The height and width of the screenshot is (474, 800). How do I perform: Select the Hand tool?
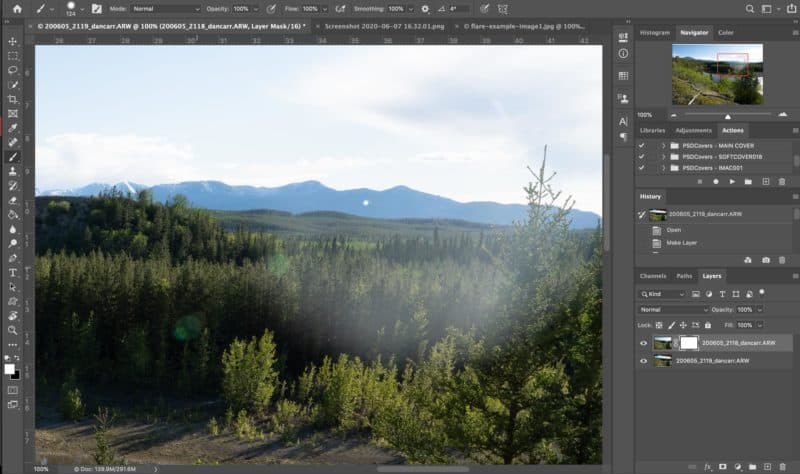pyautogui.click(x=13, y=316)
